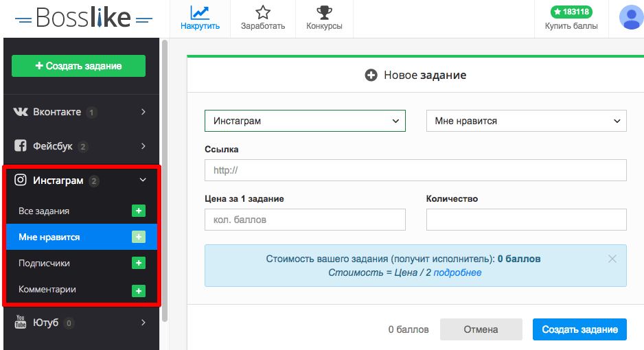Close the blue cost info notice
Viewport: 644px width, 350px height.
[612, 259]
